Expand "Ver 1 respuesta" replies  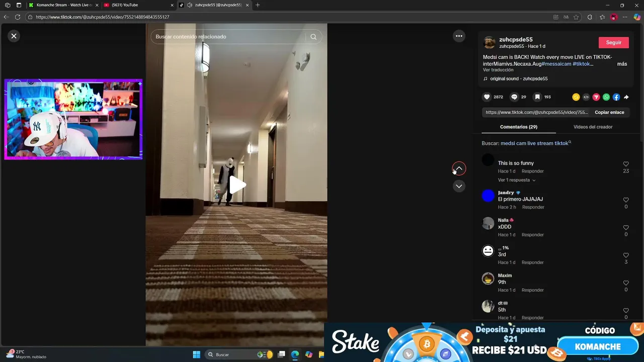pos(517,180)
